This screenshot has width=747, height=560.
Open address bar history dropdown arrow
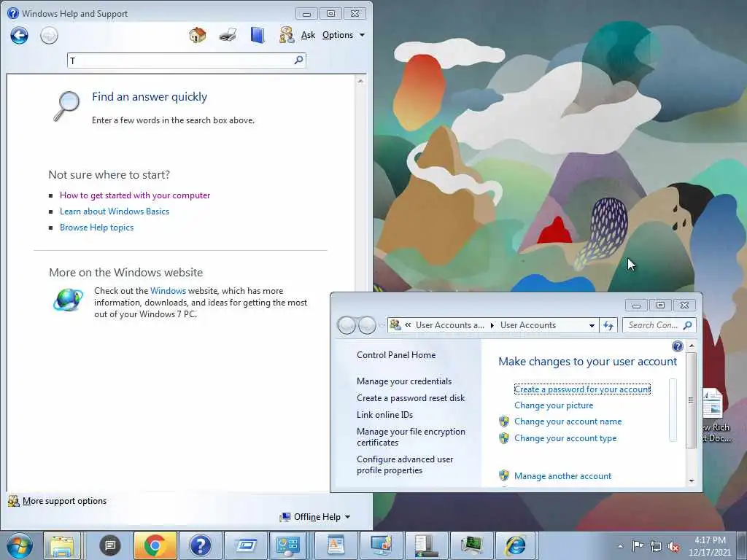tap(592, 326)
